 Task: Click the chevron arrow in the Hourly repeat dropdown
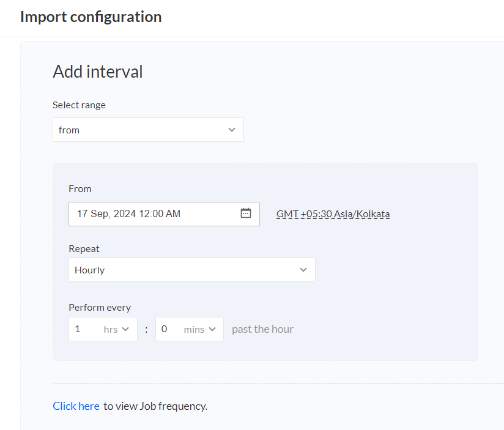pyautogui.click(x=303, y=270)
